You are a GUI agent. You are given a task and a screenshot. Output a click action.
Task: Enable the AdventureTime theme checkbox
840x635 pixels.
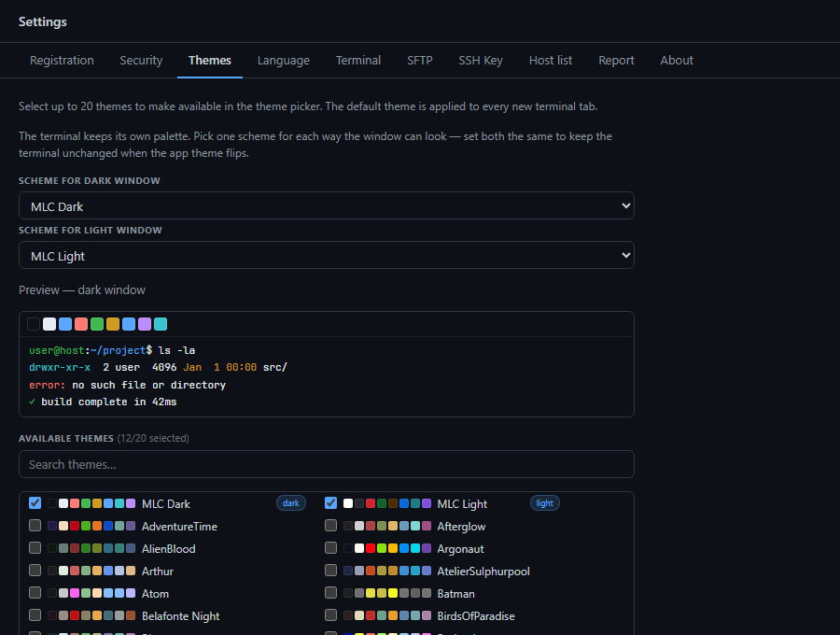(35, 526)
